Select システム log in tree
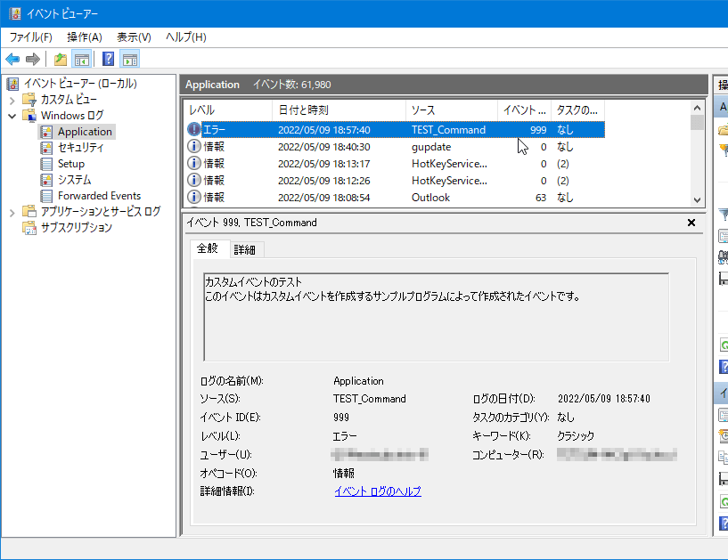 click(74, 180)
